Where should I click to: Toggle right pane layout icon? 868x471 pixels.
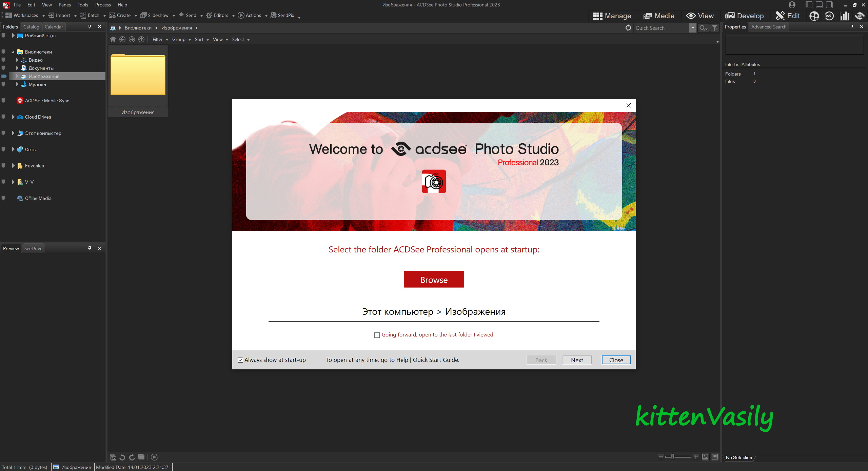click(829, 5)
